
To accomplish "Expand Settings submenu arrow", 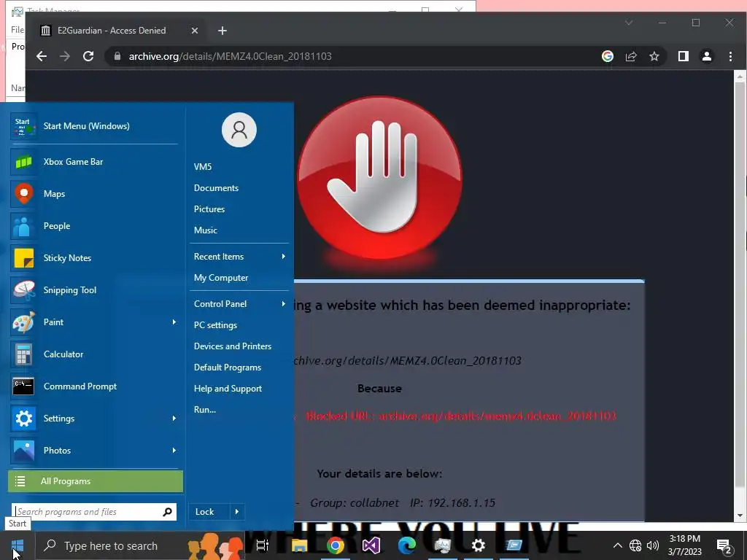I will [174, 419].
